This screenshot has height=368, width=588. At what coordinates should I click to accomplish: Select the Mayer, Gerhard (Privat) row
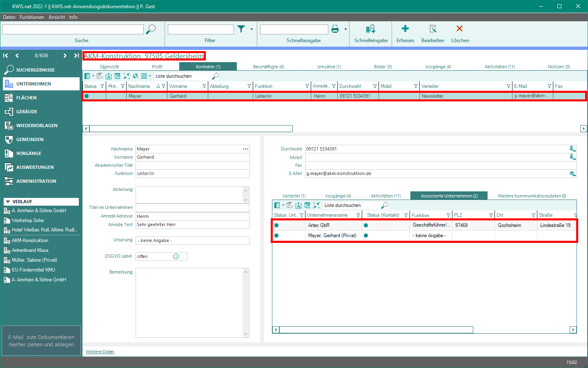coord(424,236)
